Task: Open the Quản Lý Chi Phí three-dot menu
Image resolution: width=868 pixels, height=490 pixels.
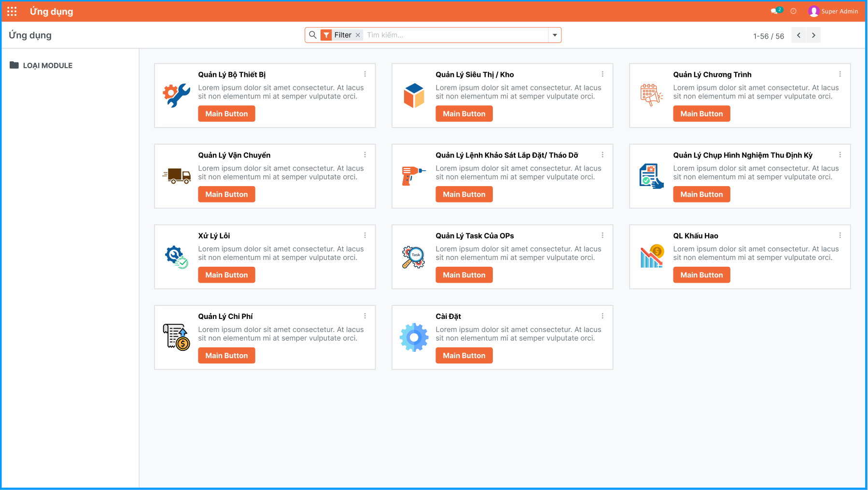Action: tap(365, 316)
